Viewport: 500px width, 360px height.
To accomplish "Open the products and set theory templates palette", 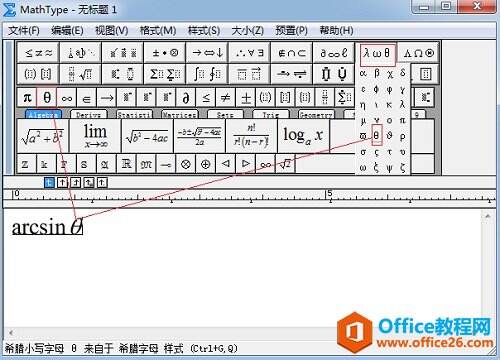I will click(334, 74).
